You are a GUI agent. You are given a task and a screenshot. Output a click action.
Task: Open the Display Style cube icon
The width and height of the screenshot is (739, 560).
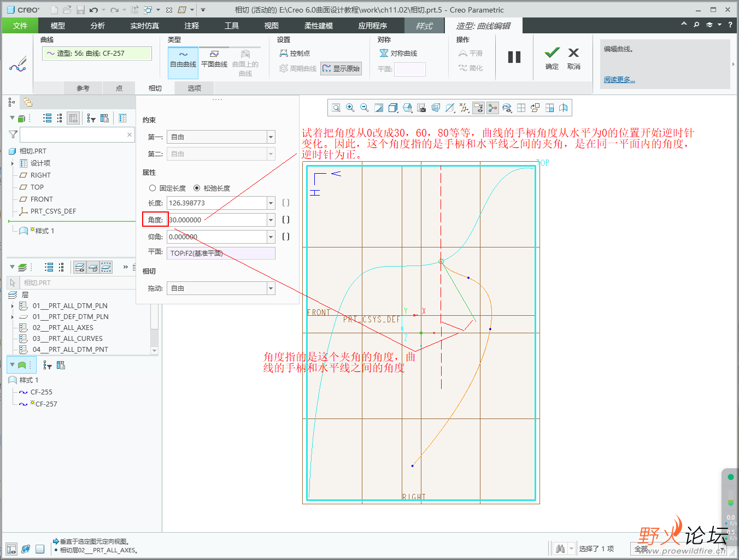pyautogui.click(x=393, y=108)
